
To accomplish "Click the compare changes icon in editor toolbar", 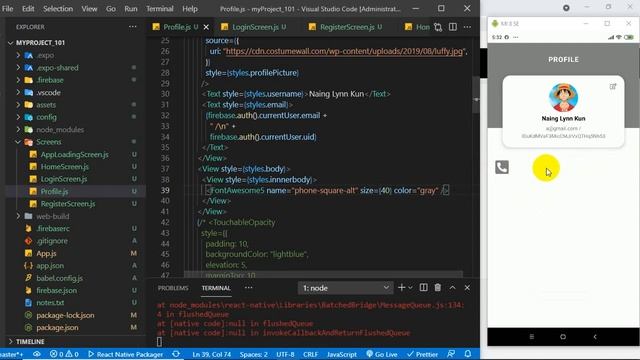I will click(x=438, y=27).
